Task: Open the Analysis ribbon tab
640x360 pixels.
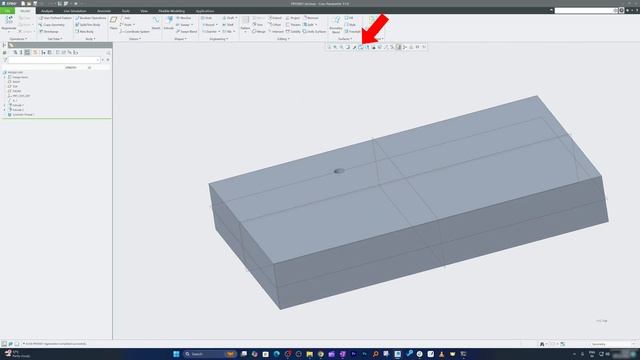Action: (x=47, y=11)
